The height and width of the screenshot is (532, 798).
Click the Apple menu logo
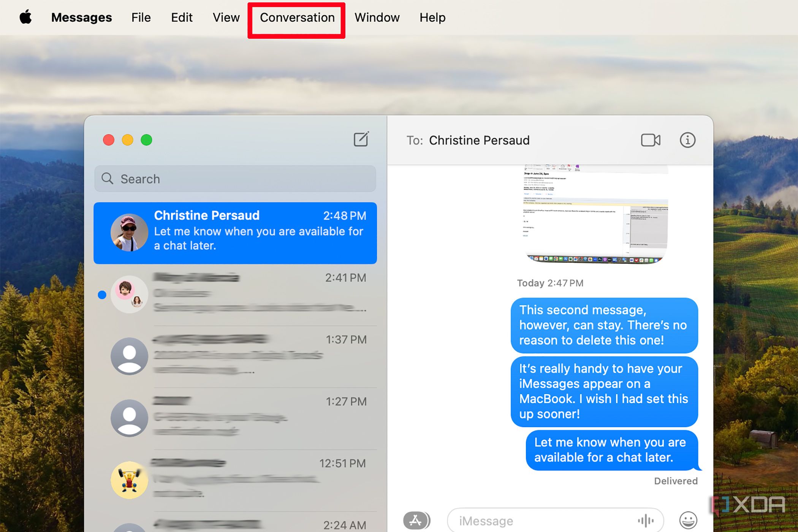pyautogui.click(x=25, y=17)
